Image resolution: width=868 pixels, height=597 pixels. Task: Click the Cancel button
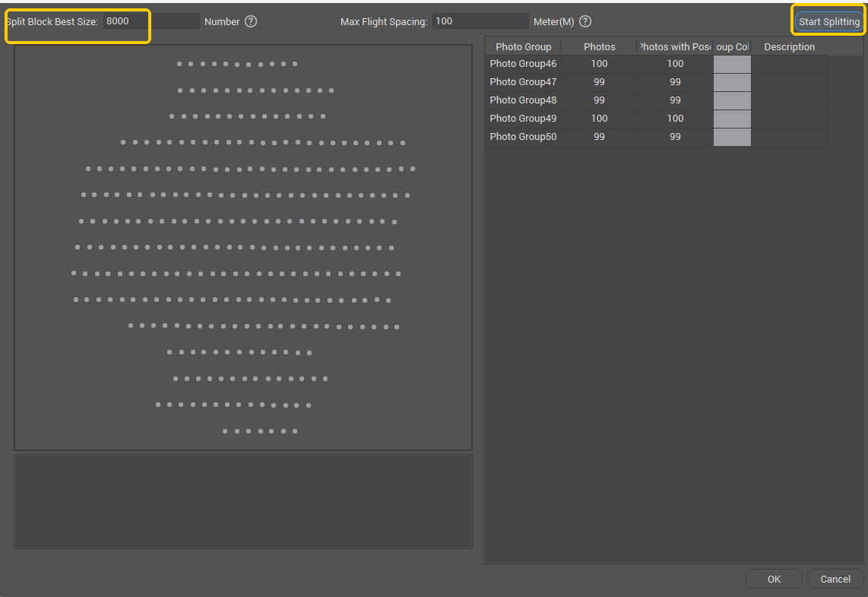tap(835, 579)
